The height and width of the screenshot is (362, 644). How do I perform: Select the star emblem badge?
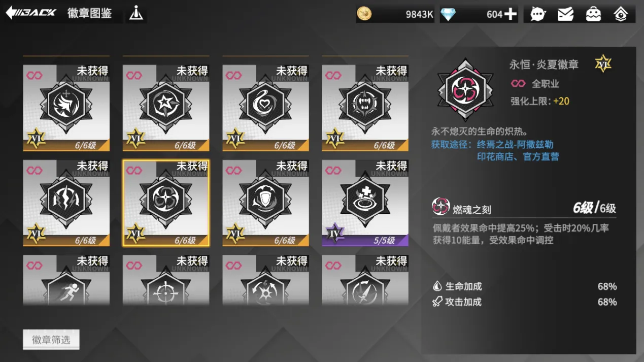[166, 108]
